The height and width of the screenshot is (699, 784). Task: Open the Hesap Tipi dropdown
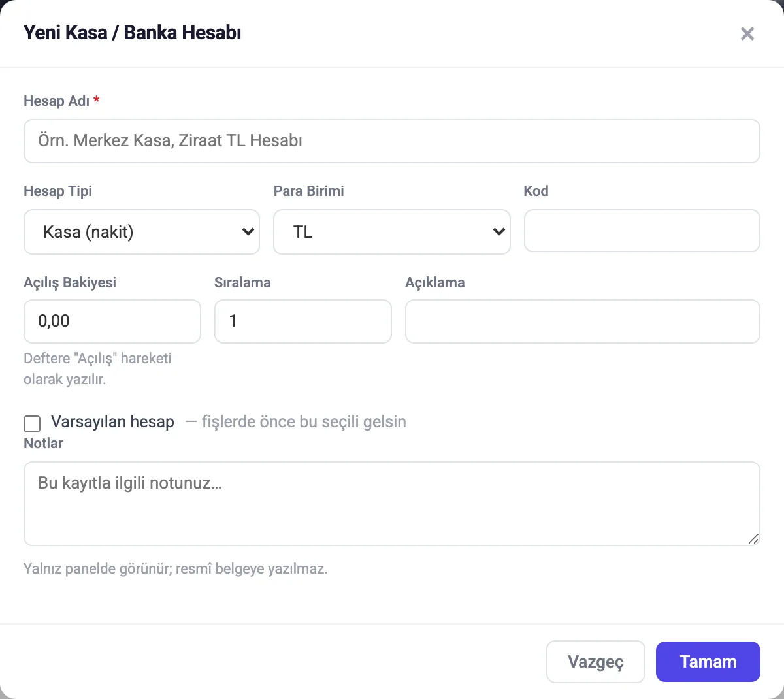pos(142,232)
